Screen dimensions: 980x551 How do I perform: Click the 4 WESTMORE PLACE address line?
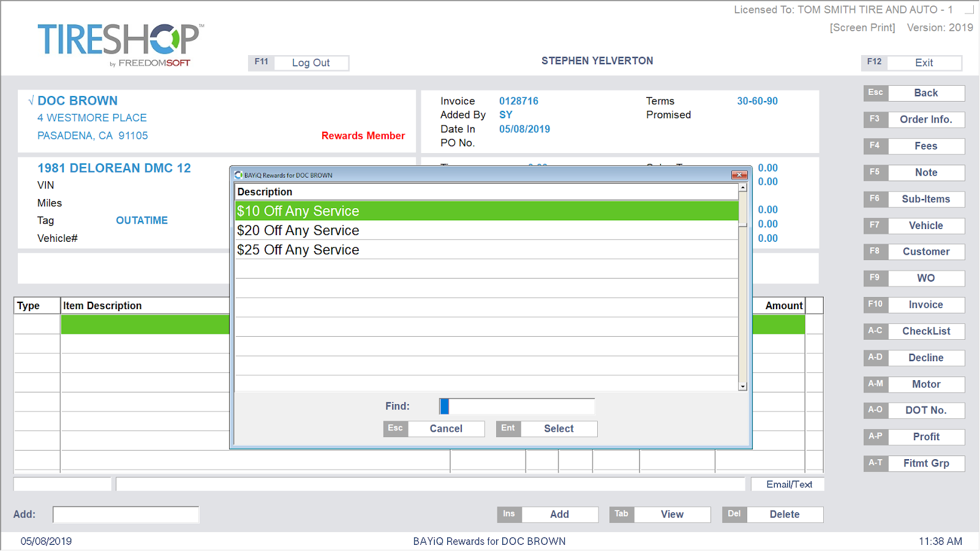[x=92, y=118]
